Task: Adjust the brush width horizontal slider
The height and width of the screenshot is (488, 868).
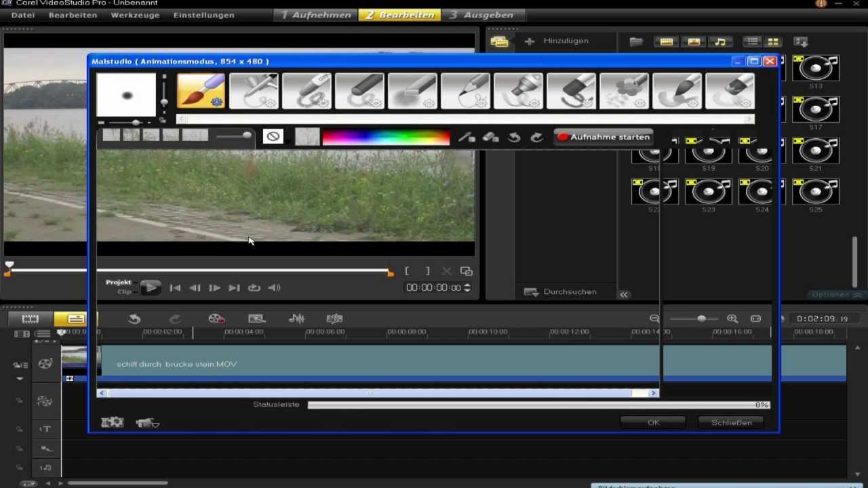Action: click(127, 123)
